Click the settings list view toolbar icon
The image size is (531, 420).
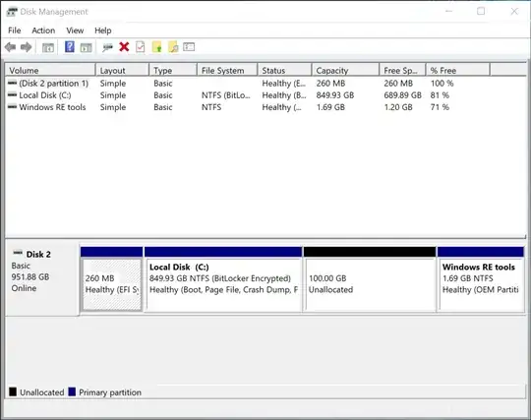189,47
